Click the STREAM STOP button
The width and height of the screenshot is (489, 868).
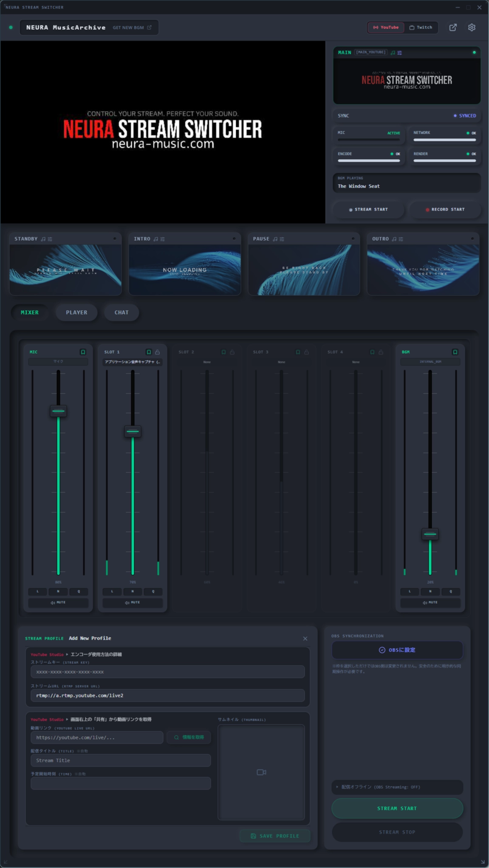click(x=397, y=832)
